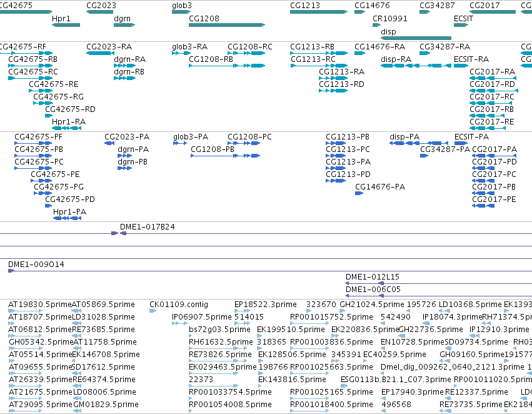Click EST RH61632.5prime
Image resolution: width=532 pixels, height=414 pixels.
(221, 342)
